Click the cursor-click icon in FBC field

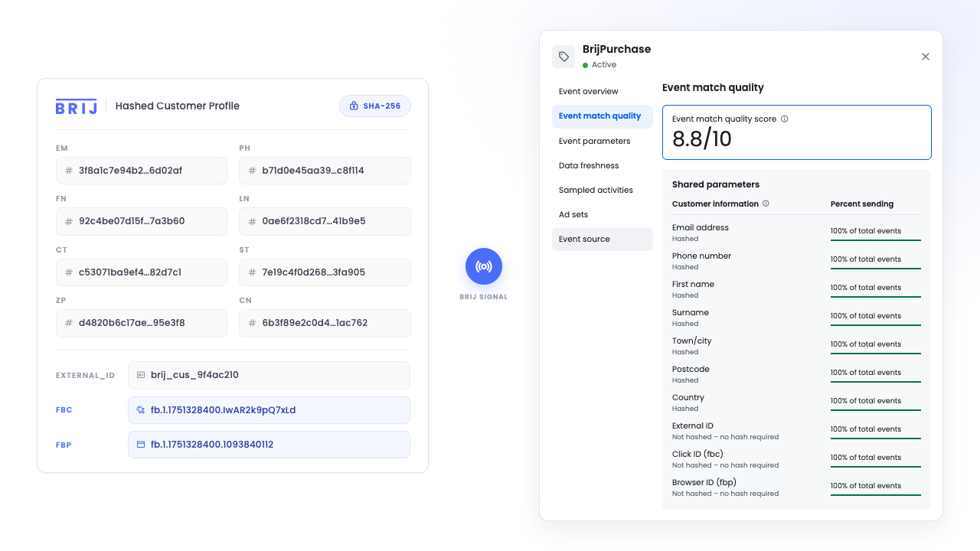[141, 410]
